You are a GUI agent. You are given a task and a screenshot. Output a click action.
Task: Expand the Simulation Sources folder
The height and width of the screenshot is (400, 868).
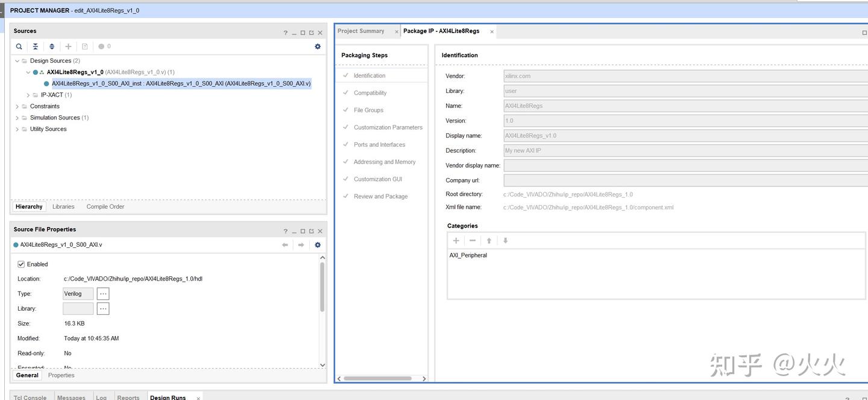pos(17,118)
